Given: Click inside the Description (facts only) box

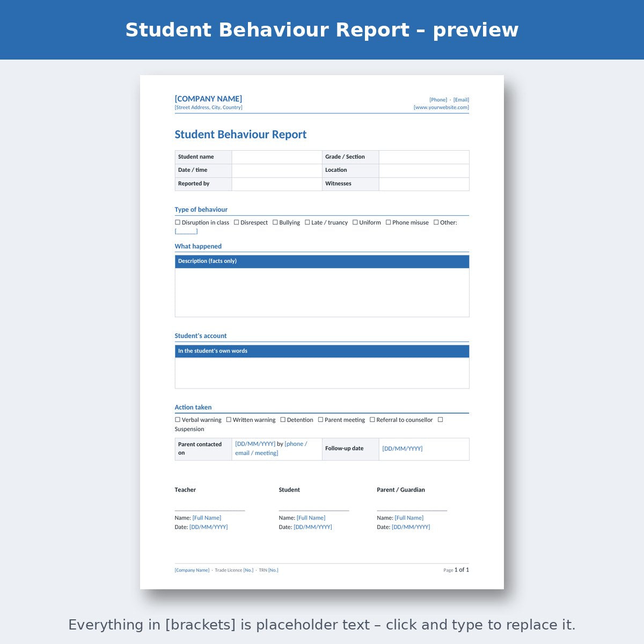Looking at the screenshot, I should click(322, 292).
